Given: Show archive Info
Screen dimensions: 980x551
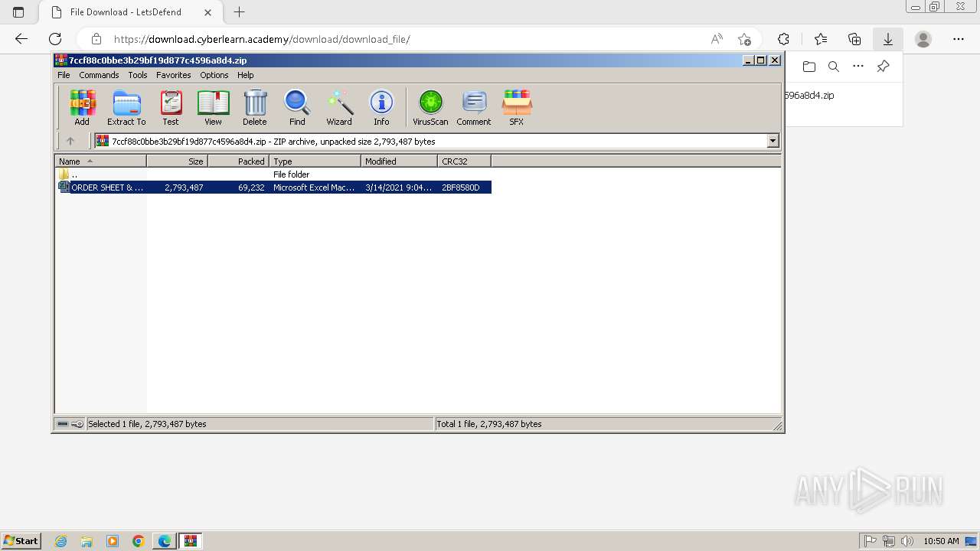Looking at the screenshot, I should point(381,107).
